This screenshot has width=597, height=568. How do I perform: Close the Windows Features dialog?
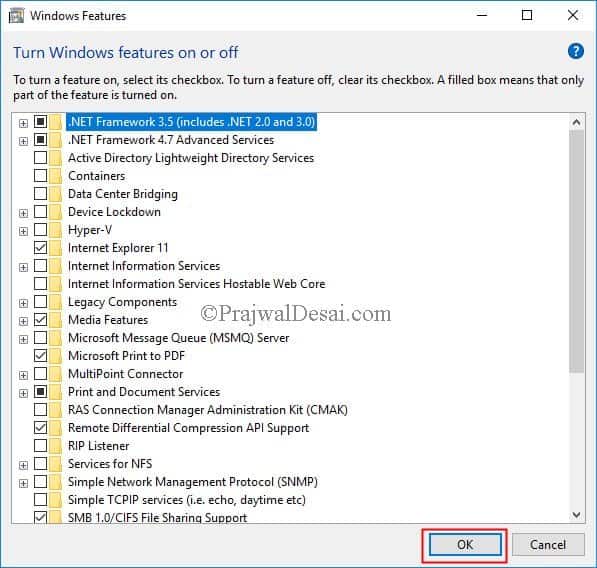point(573,15)
